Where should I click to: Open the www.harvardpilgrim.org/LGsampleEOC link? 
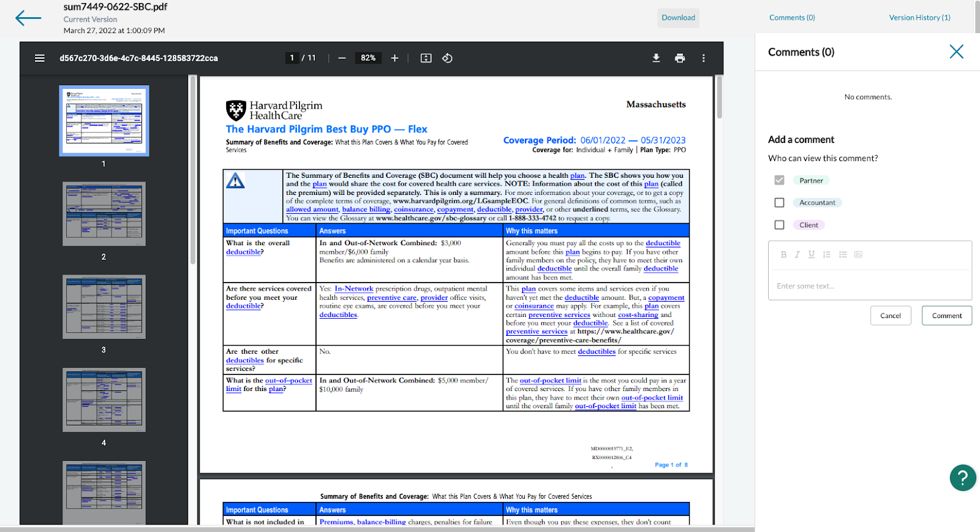tap(460, 201)
